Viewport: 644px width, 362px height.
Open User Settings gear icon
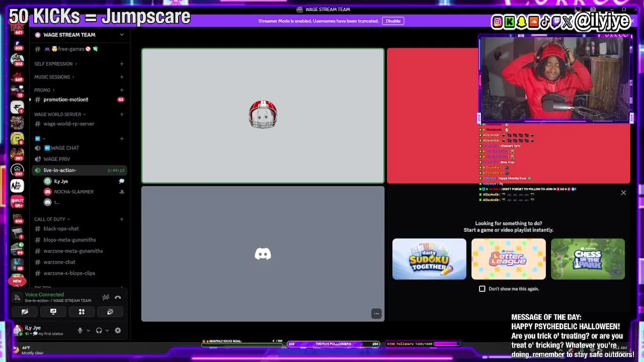(x=118, y=330)
